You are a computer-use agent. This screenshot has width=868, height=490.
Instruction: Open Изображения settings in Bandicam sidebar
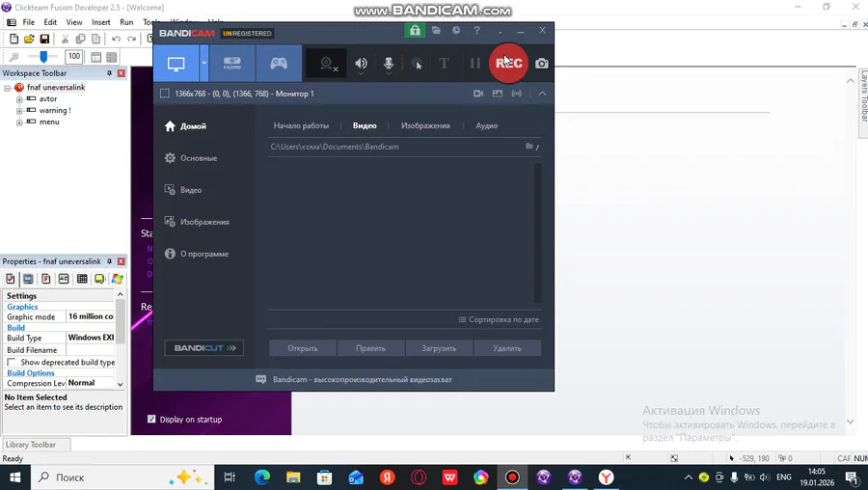pyautogui.click(x=197, y=222)
